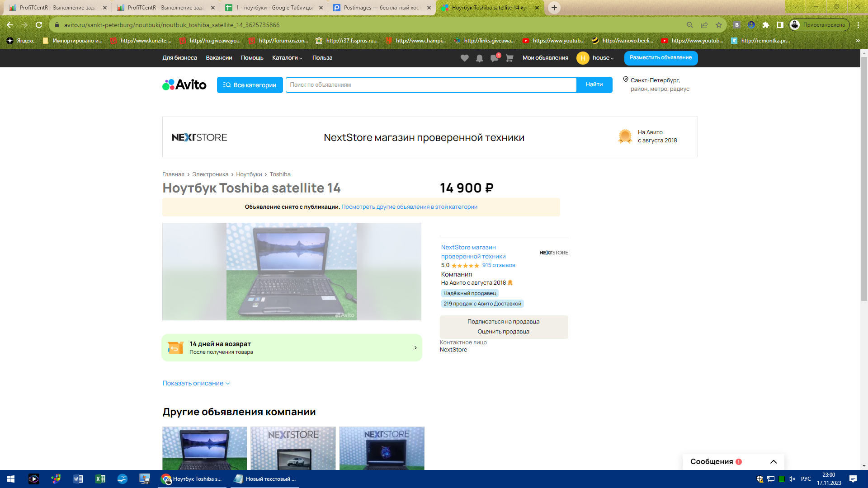Screen dimensions: 868x488
Task: Open messages using the envelope icon with badge
Action: (x=494, y=58)
